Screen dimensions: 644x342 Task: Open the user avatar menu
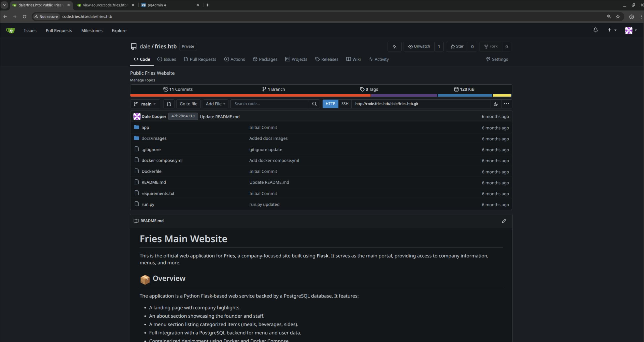[x=631, y=30]
